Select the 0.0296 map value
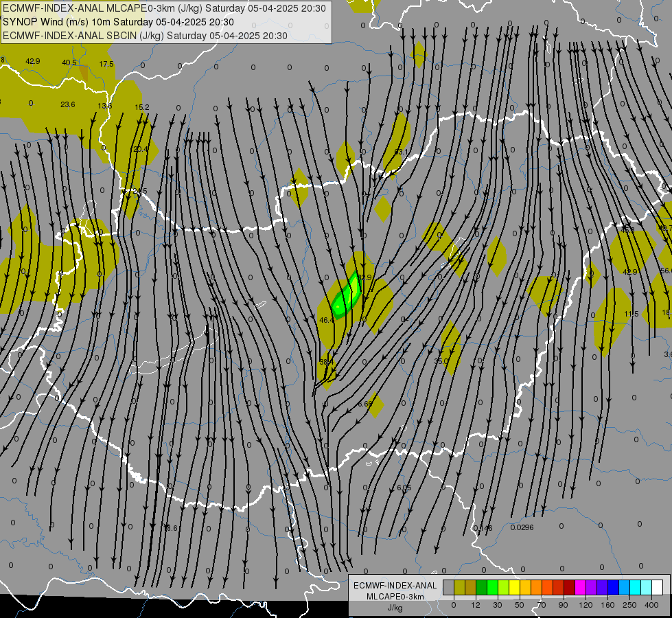Image resolution: width=672 pixels, height=618 pixels. click(x=522, y=527)
